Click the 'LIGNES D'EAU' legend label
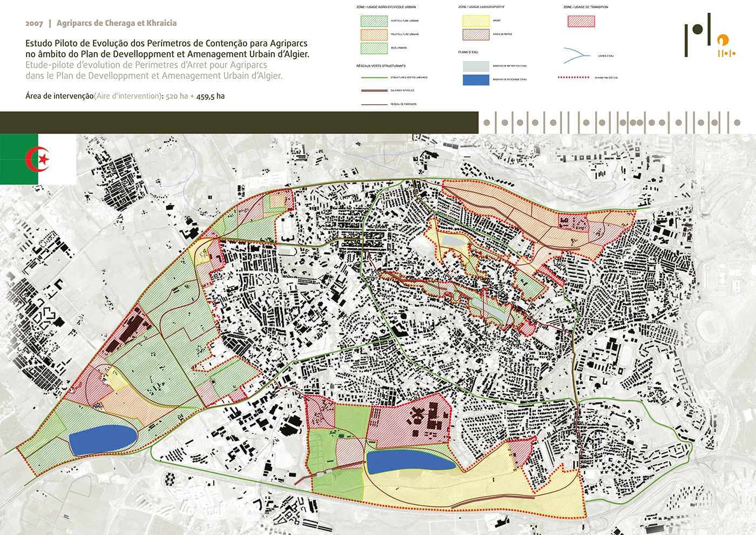Viewport: 756px width, 535px height. point(606,56)
